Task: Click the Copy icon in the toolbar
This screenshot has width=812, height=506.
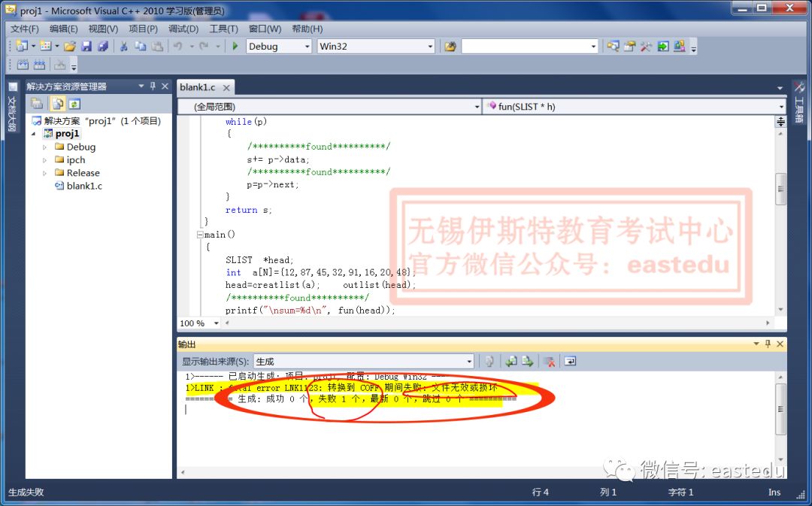Action: (141, 47)
